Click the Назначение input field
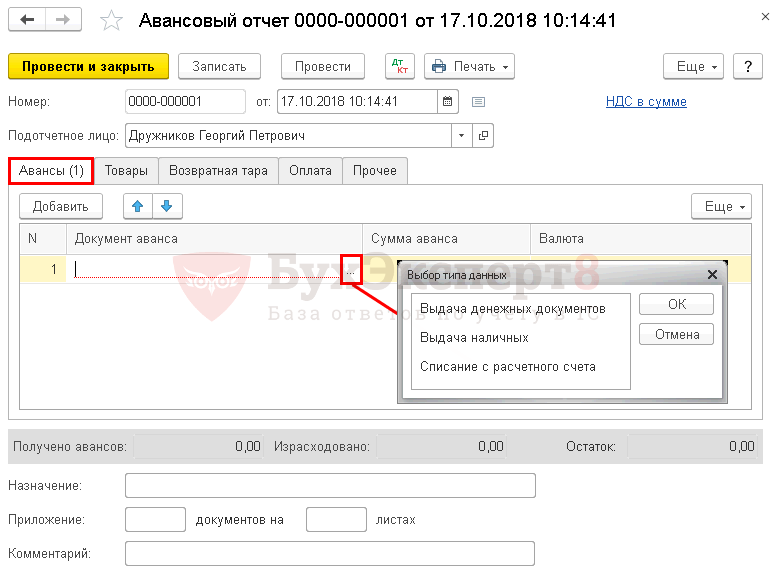771x574 pixels. click(x=330, y=486)
